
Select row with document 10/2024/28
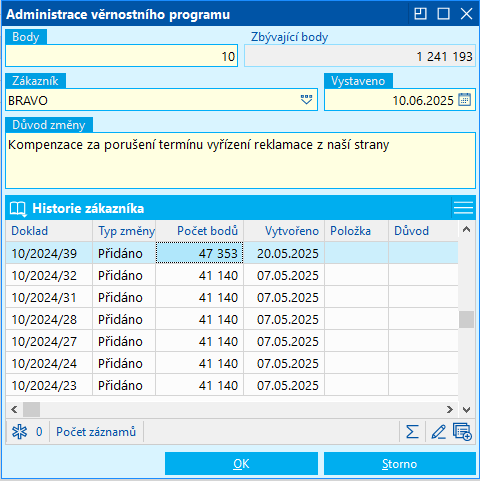tap(232, 319)
